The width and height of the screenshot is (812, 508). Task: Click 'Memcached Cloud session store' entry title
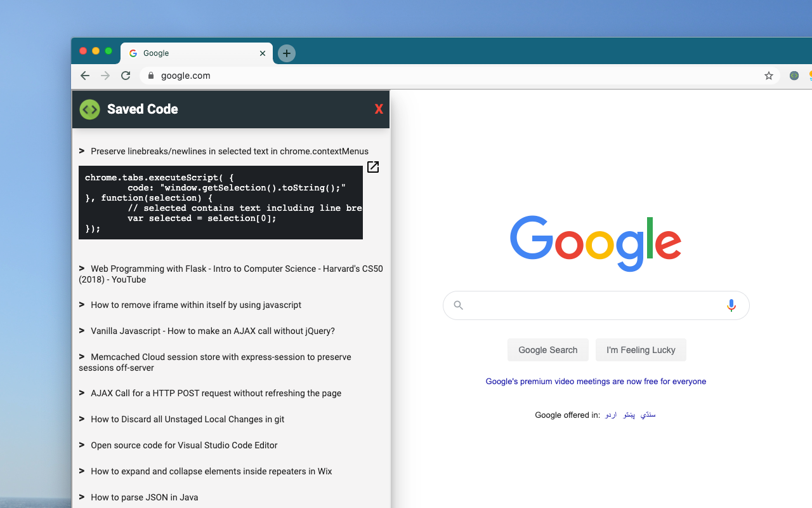(215, 363)
